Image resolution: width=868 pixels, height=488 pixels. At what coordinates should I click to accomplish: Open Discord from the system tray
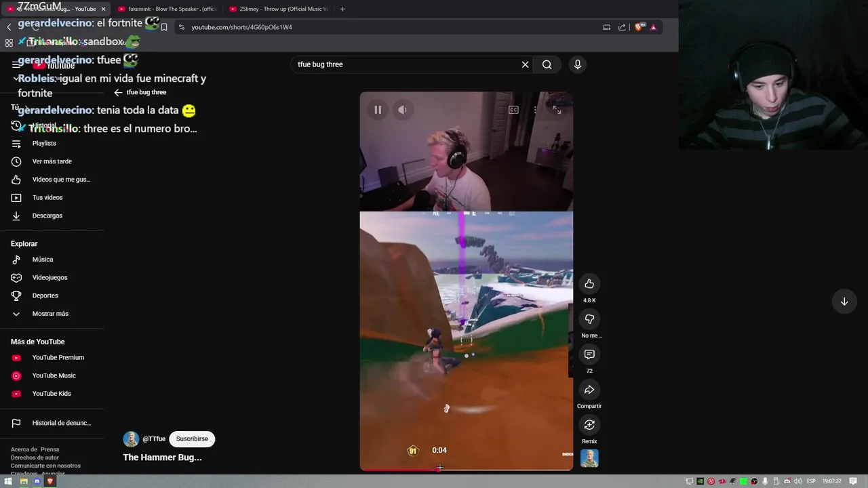787,481
